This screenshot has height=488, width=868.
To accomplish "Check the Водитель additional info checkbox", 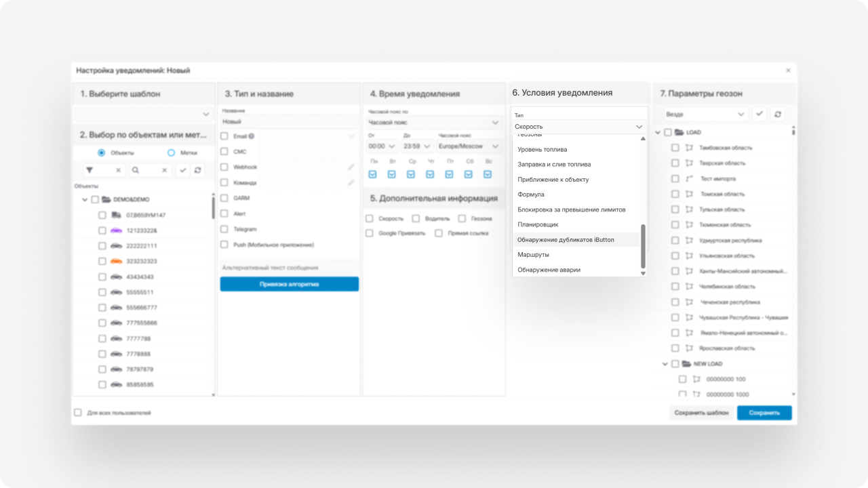I will coord(416,219).
